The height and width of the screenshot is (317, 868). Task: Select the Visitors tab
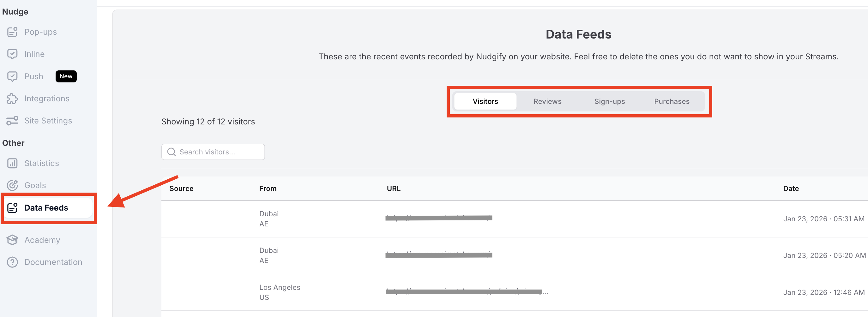[485, 101]
